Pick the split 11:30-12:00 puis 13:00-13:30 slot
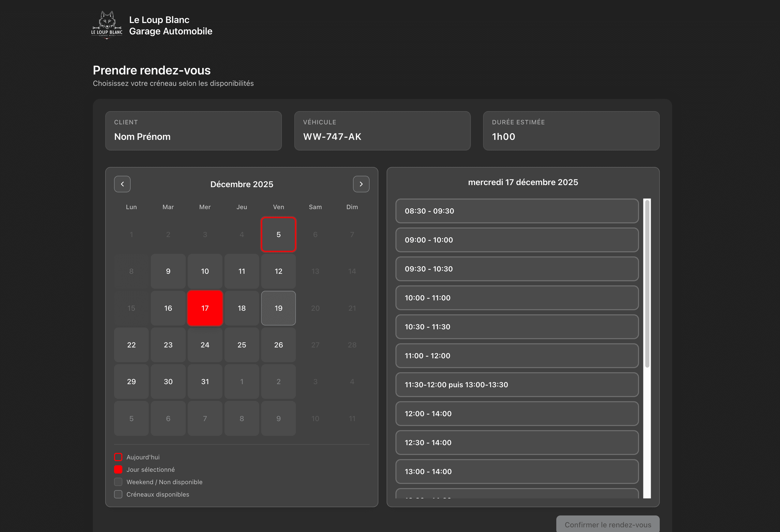The width and height of the screenshot is (780, 532). pyautogui.click(x=517, y=385)
